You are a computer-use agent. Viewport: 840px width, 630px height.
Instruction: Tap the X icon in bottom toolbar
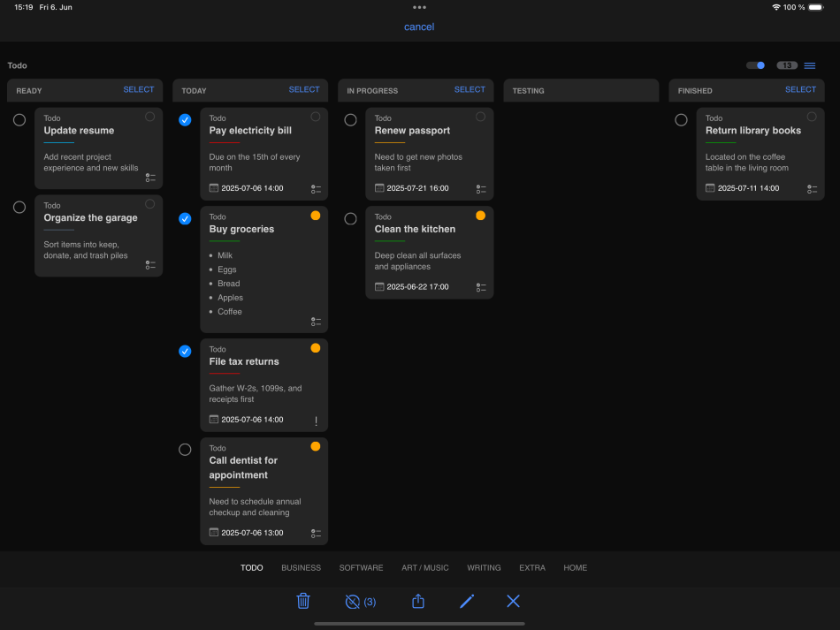pos(513,602)
